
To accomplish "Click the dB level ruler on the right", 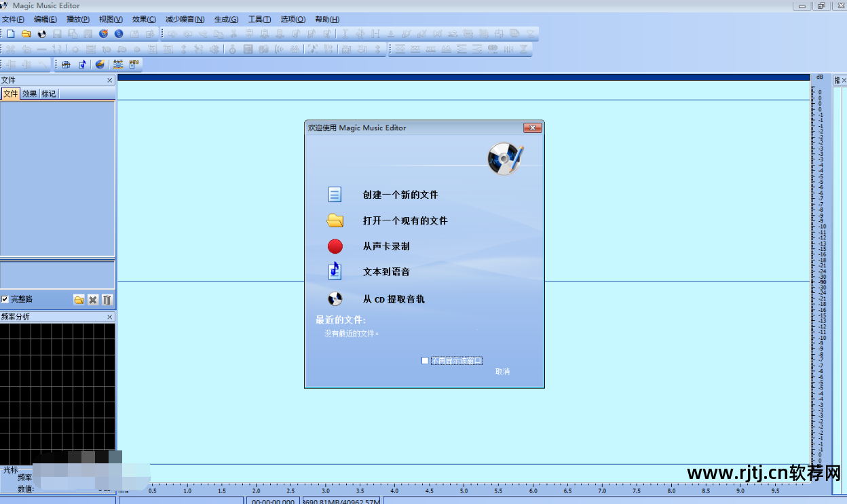I will (x=821, y=278).
